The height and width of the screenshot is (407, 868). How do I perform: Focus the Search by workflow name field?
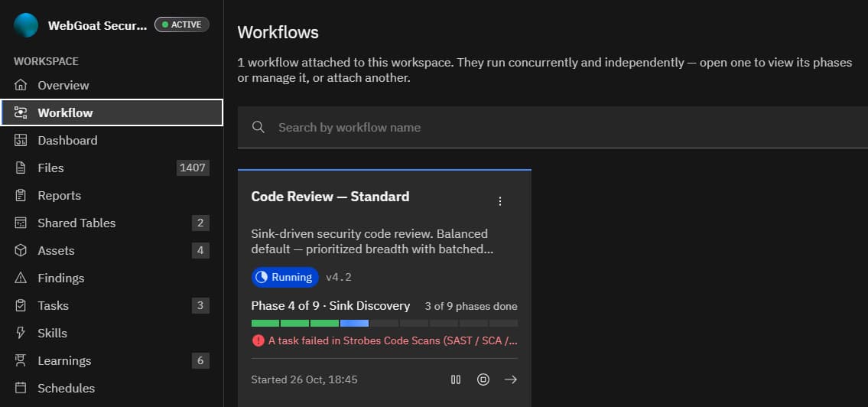(552, 127)
